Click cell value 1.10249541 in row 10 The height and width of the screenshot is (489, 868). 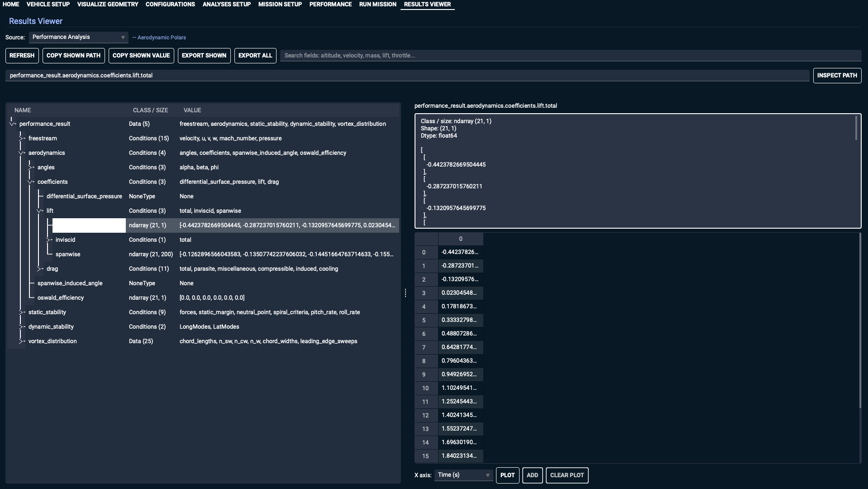[460, 388]
